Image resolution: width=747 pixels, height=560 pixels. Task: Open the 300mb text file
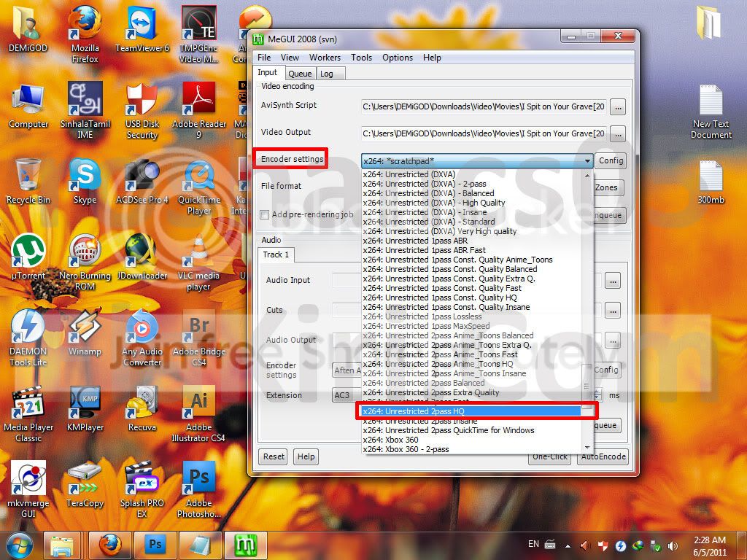pyautogui.click(x=711, y=182)
